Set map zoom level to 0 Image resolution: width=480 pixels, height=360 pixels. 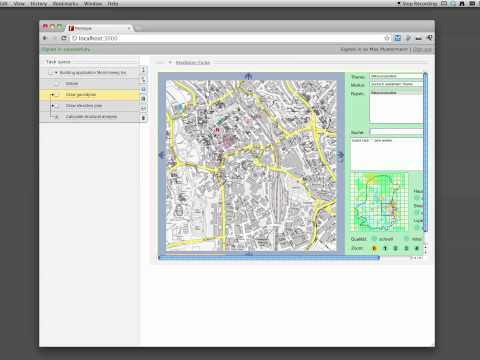click(374, 248)
